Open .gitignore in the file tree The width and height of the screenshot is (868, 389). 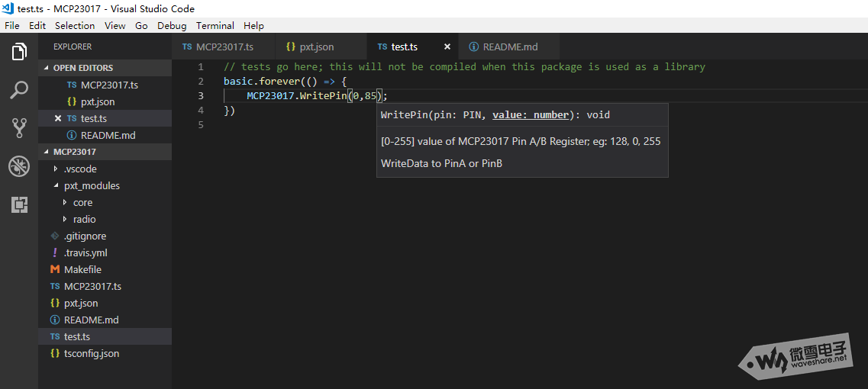click(105, 236)
